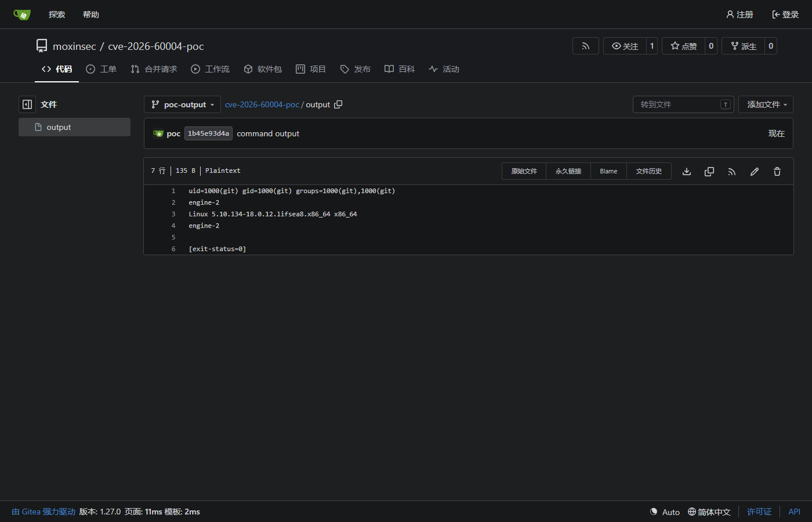Click the 登录 link
The height and width of the screenshot is (522, 812).
coord(785,14)
